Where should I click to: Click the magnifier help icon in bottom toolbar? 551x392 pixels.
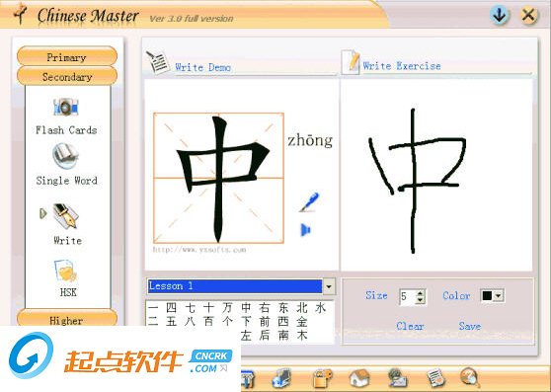coord(470,377)
